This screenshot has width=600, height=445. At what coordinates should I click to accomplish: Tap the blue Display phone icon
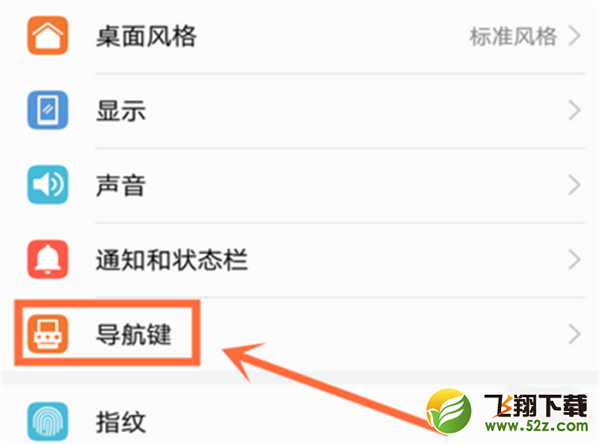point(48,110)
